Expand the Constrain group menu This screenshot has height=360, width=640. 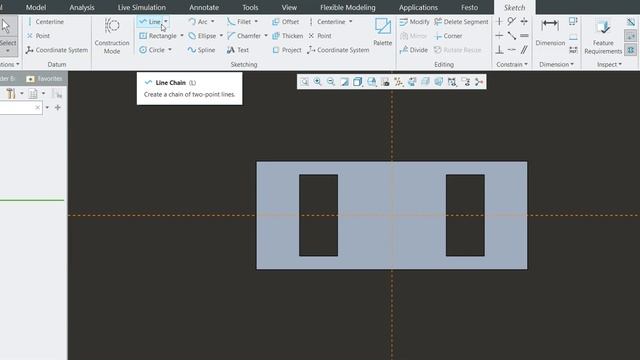(512, 64)
